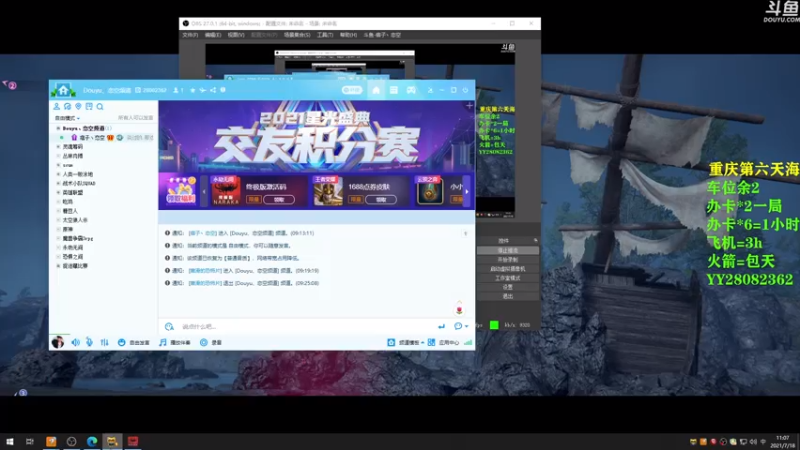This screenshot has height=450, width=800.
Task: Expand the 人类一败涂地 channel node
Action: [58, 174]
